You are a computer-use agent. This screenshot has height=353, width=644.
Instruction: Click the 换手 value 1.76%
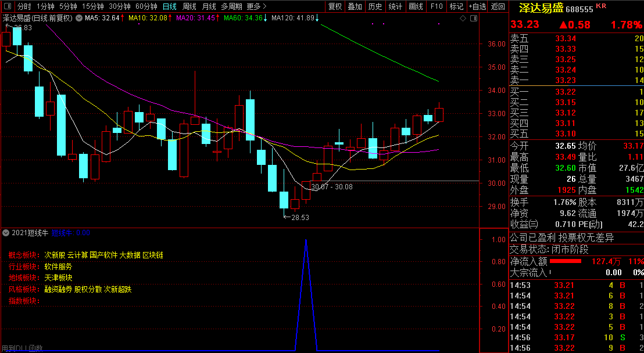566,203
